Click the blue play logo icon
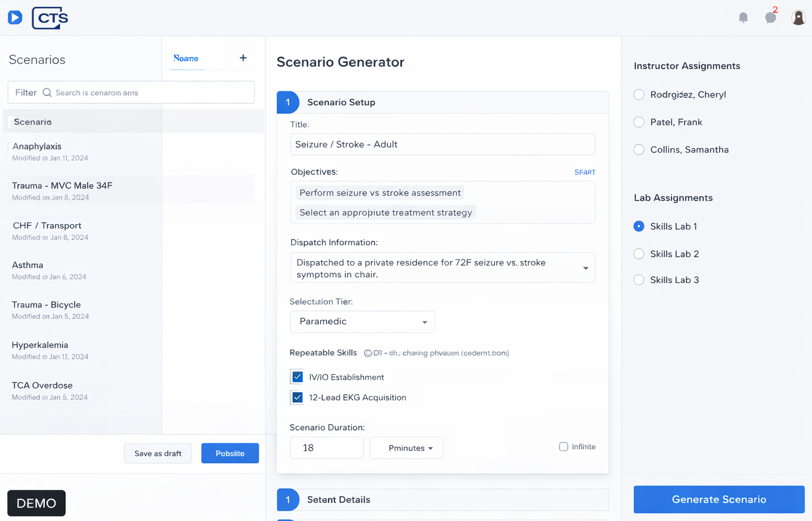Screen dimensions: 812x521 point(15,18)
